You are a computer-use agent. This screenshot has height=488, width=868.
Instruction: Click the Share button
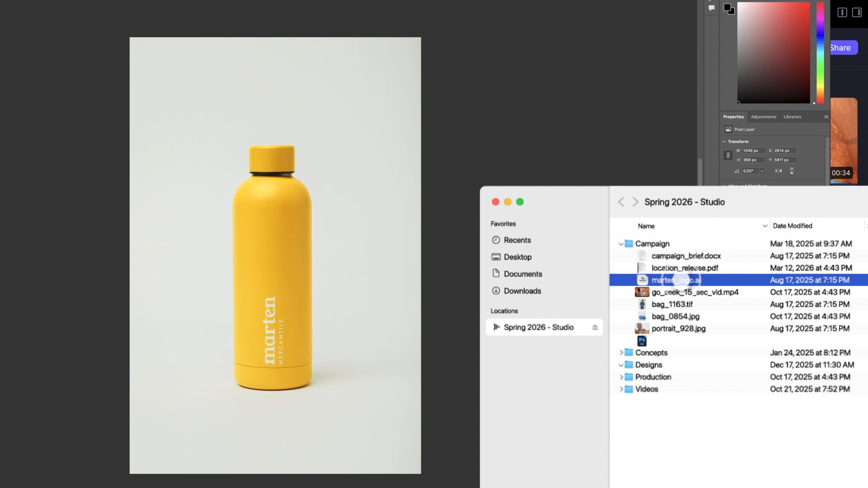(x=841, y=48)
